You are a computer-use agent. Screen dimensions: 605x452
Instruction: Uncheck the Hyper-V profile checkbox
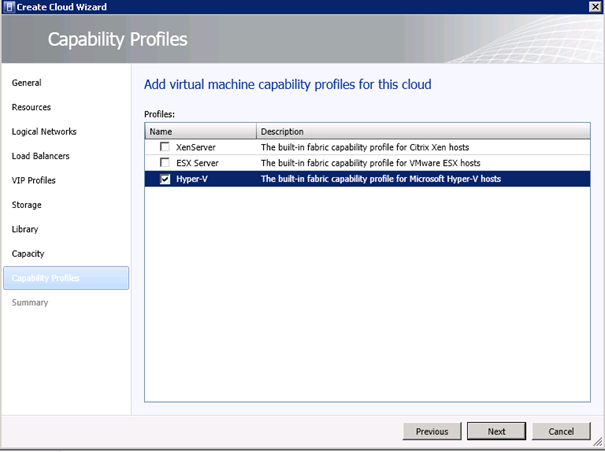(x=165, y=179)
